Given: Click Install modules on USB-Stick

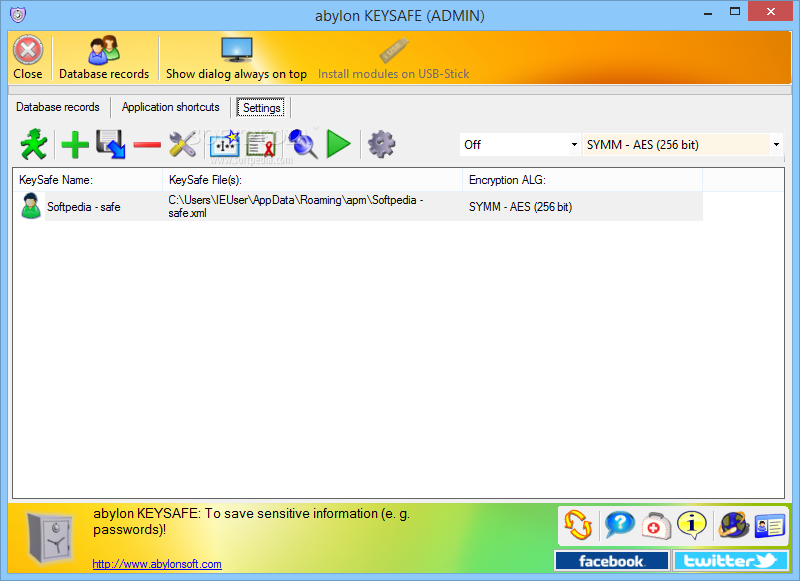Looking at the screenshot, I should coord(393,57).
